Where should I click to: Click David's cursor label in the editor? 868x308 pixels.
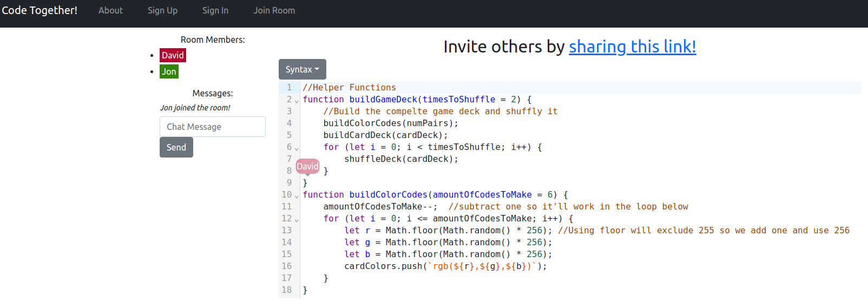click(307, 166)
